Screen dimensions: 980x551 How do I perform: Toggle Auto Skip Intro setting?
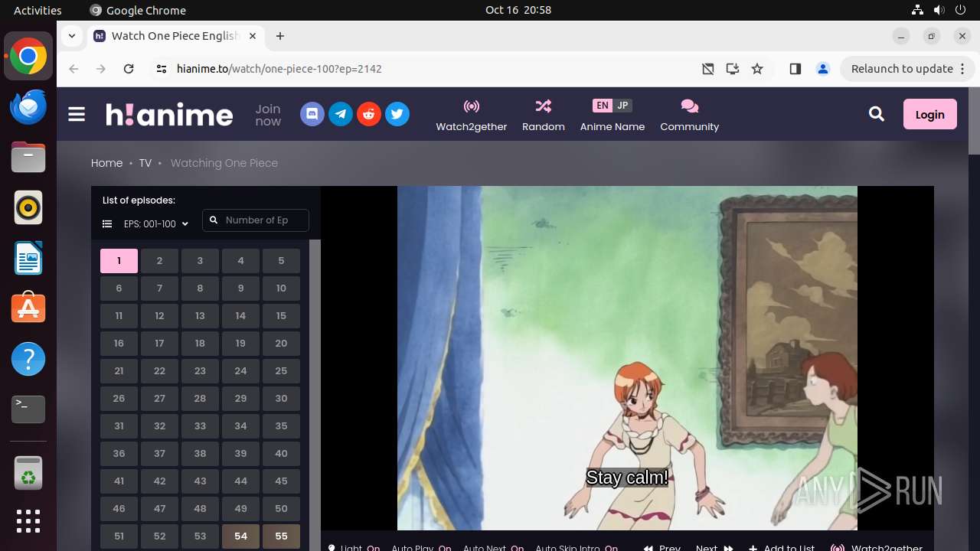point(577,547)
